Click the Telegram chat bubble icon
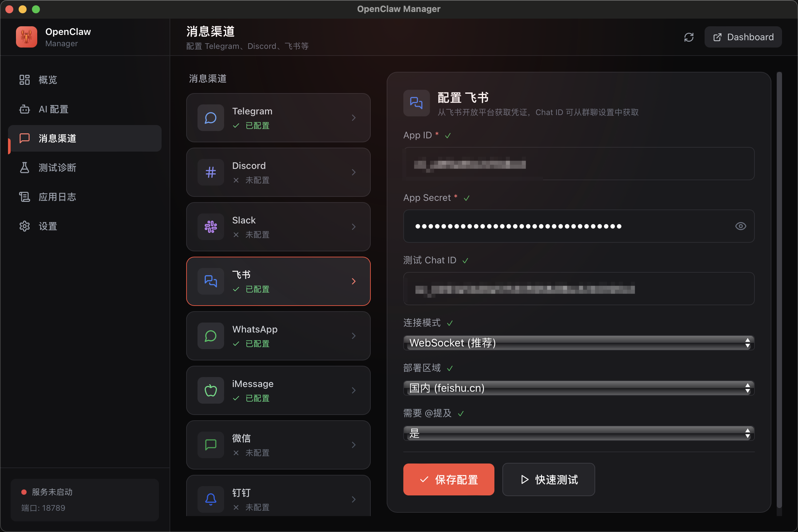Viewport: 798px width, 532px height. (211, 118)
